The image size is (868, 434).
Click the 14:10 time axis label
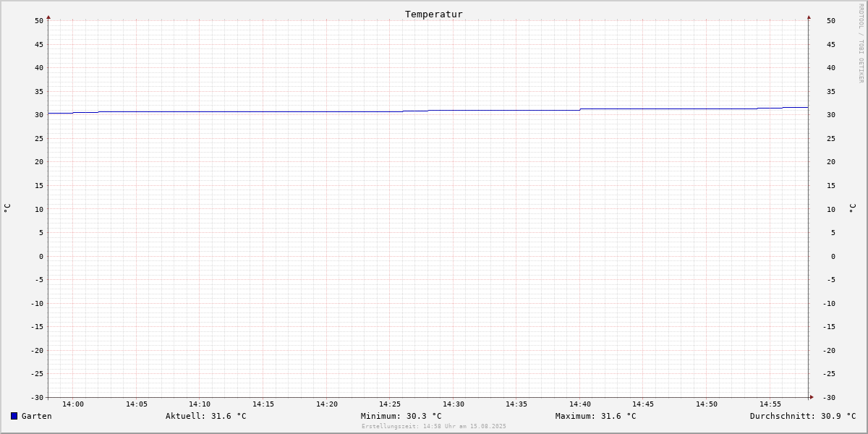(200, 404)
